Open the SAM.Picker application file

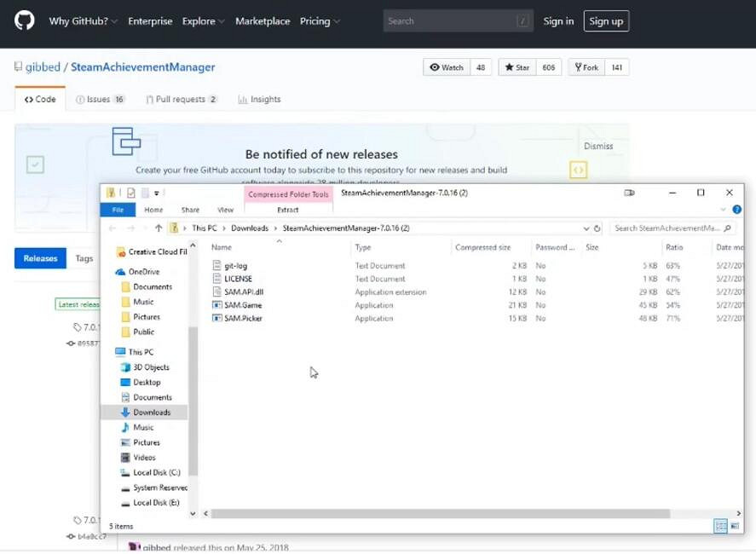pyautogui.click(x=243, y=319)
